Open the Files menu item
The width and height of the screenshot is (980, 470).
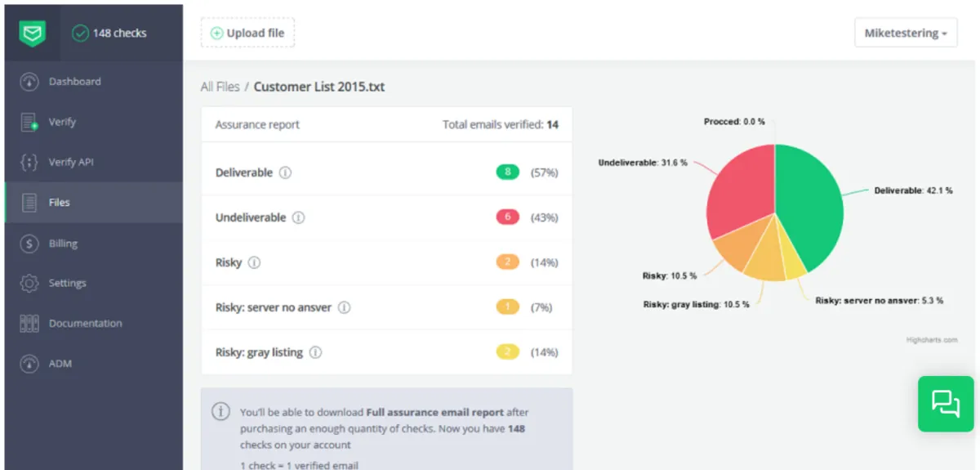click(x=59, y=203)
